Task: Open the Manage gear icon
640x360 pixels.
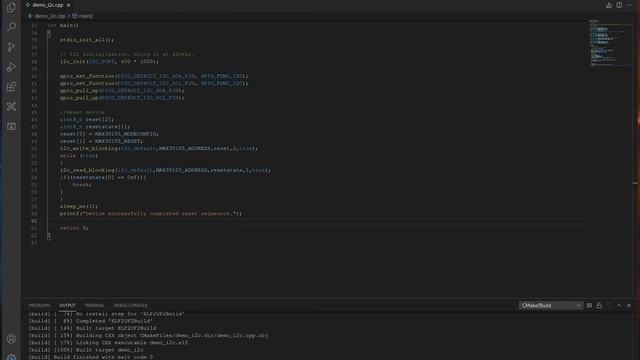Action: pyautogui.click(x=11, y=356)
